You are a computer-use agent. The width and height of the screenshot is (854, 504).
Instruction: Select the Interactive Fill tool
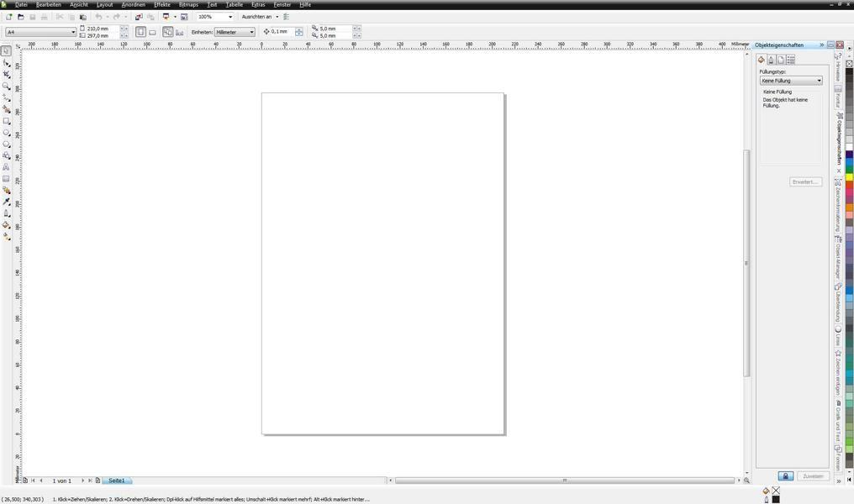click(x=6, y=237)
